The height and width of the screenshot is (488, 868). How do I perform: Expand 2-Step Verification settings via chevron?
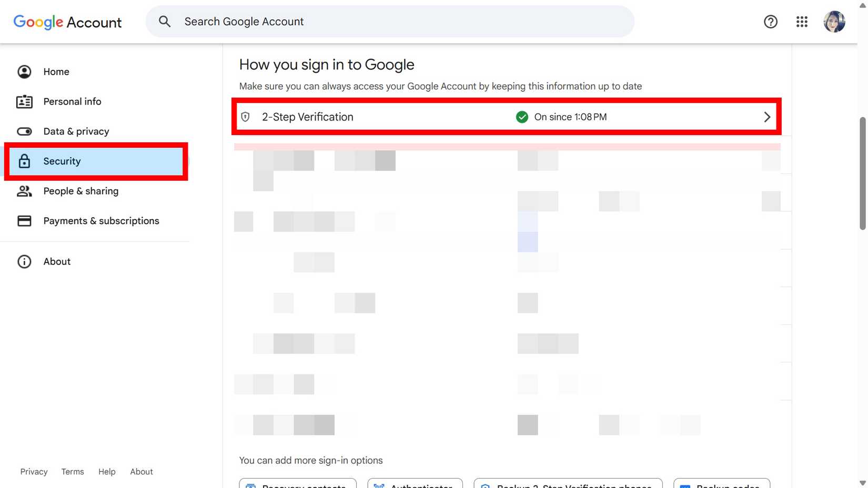coord(767,117)
